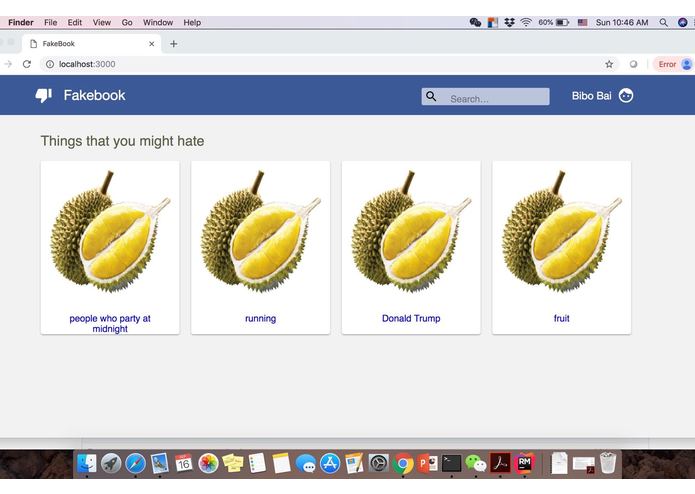Open Calendar showing 16 in the dock
695x494 pixels.
[184, 463]
